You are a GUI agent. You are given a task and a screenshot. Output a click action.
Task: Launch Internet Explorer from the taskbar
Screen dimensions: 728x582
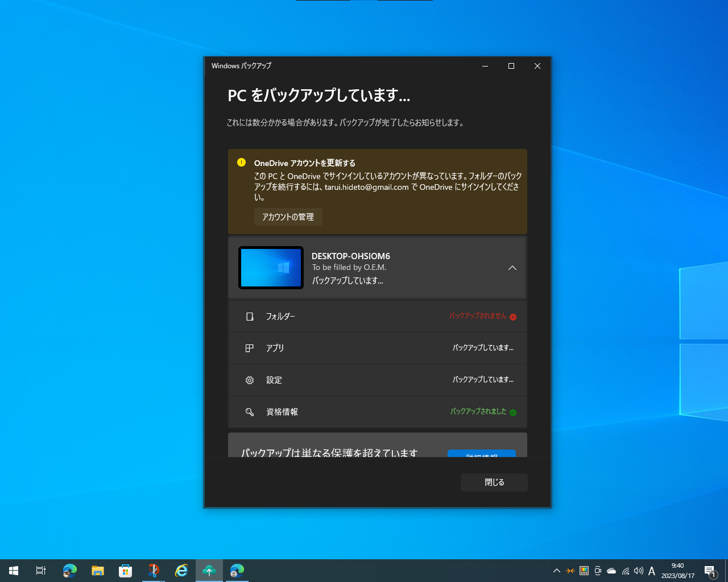(181, 570)
